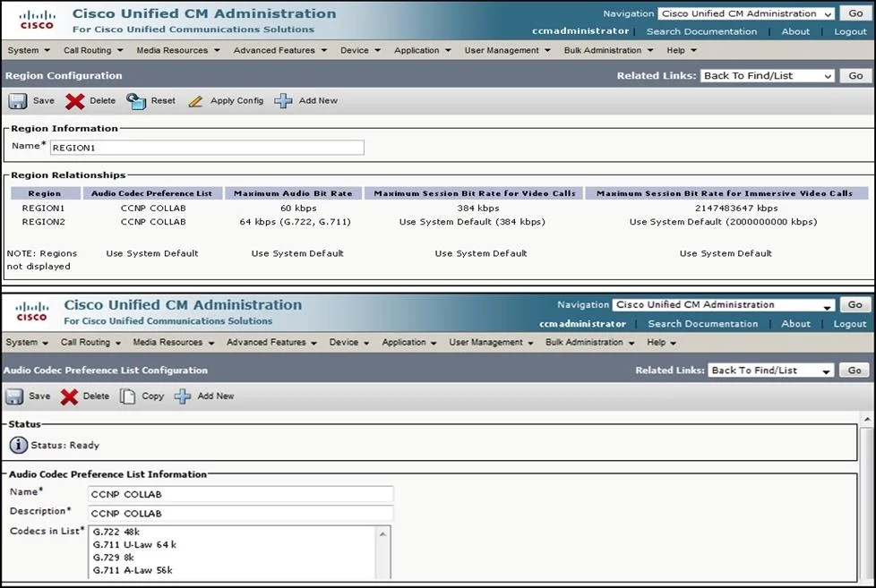Click Go beside Related Links in Region Configuration
This screenshot has width=876, height=588.
point(855,76)
